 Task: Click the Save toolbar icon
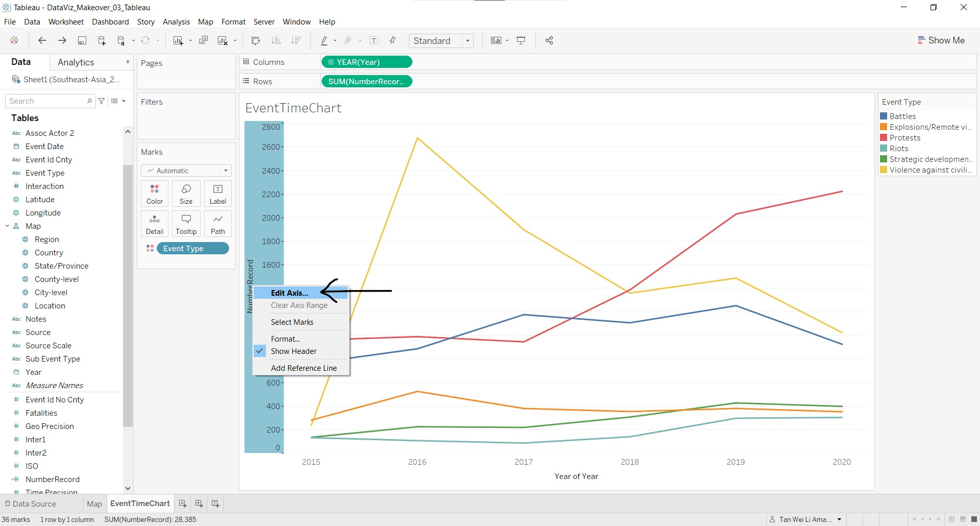[x=82, y=41]
